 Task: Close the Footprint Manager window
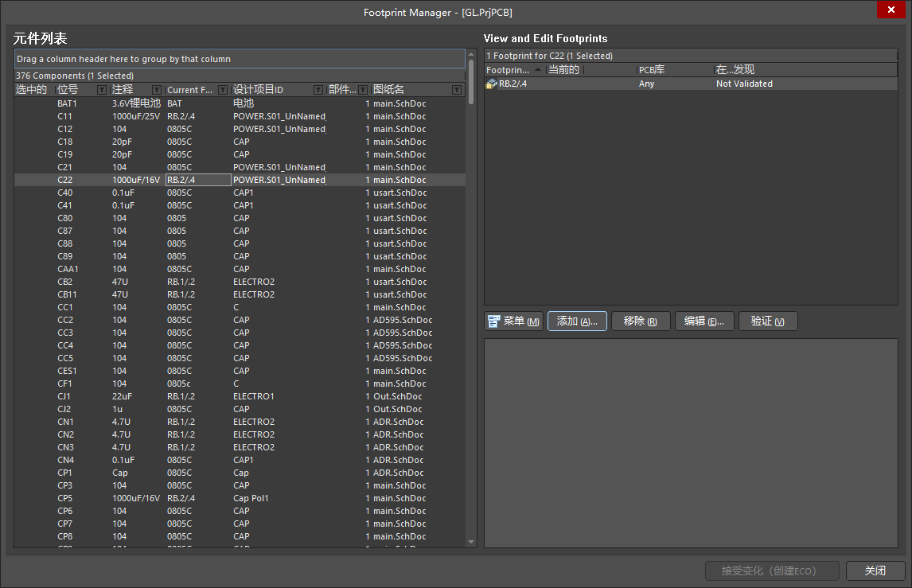(889, 10)
